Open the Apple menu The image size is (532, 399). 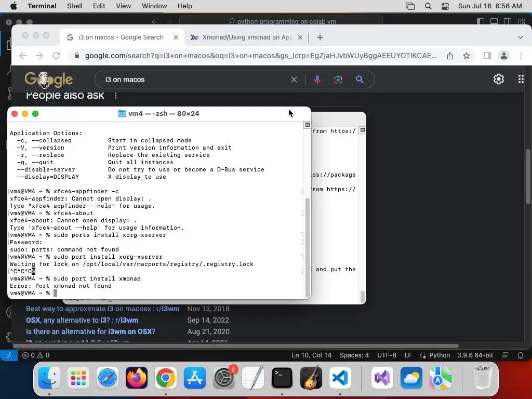pyautogui.click(x=14, y=6)
